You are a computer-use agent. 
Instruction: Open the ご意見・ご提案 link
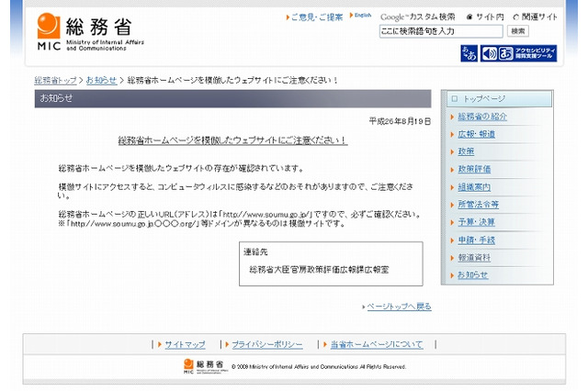pyautogui.click(x=316, y=17)
